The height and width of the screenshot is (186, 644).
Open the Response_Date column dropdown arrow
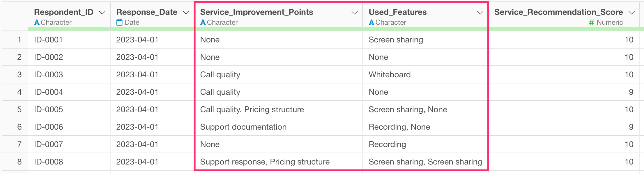point(186,13)
